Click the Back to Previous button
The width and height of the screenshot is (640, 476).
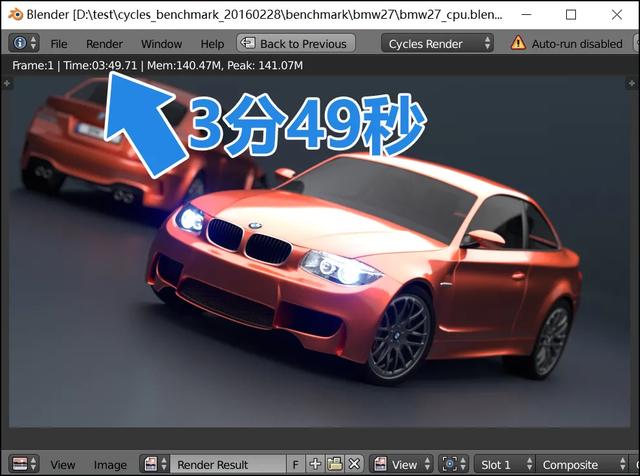click(x=293, y=44)
